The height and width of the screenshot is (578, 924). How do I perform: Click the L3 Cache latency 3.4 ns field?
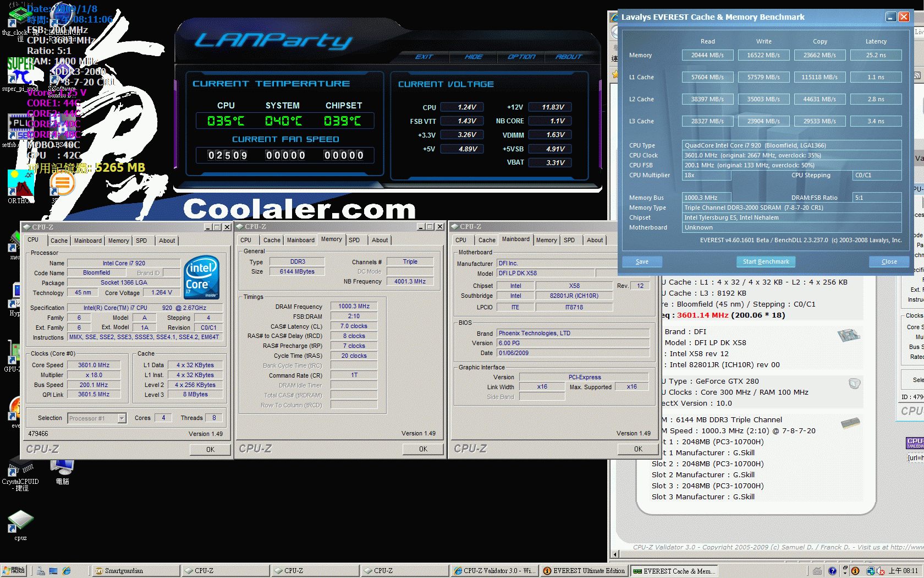876,121
